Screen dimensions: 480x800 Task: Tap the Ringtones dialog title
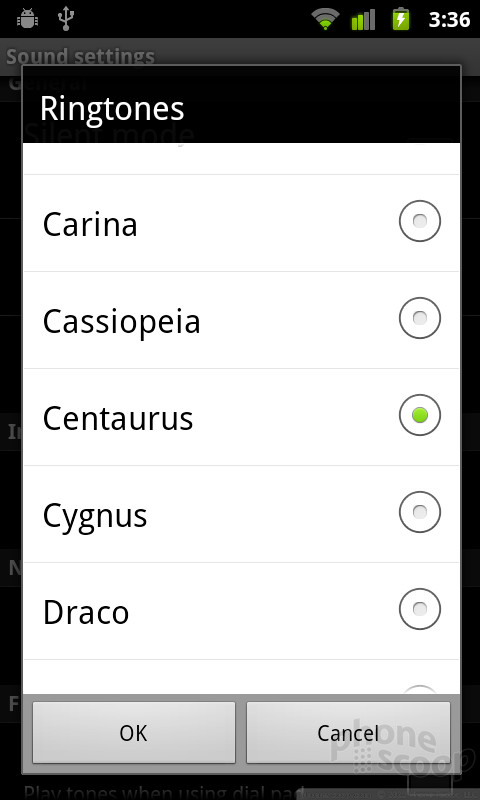[112, 108]
